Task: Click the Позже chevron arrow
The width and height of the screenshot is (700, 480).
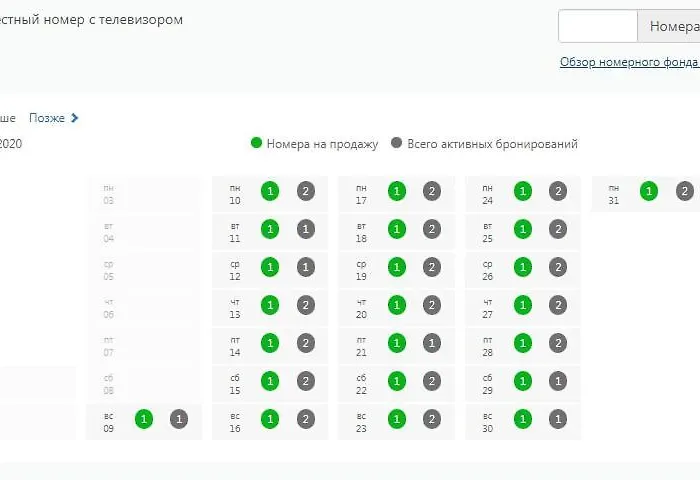Action: click(x=75, y=118)
